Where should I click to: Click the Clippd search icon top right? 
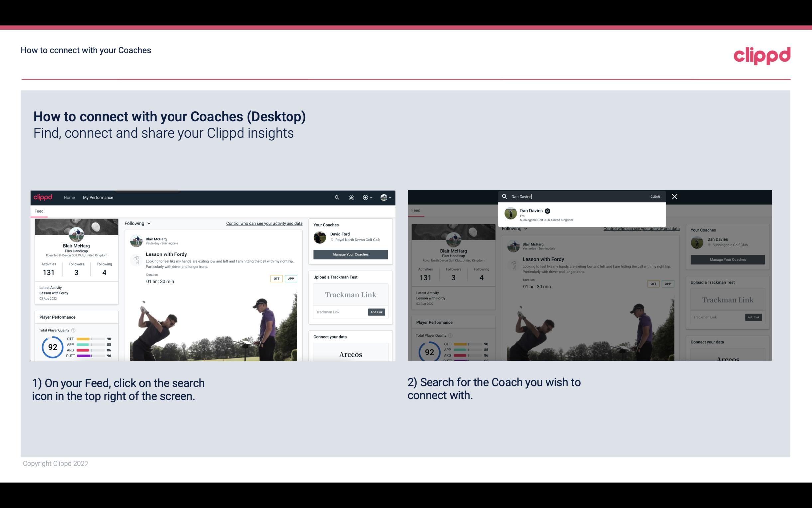coord(336,197)
